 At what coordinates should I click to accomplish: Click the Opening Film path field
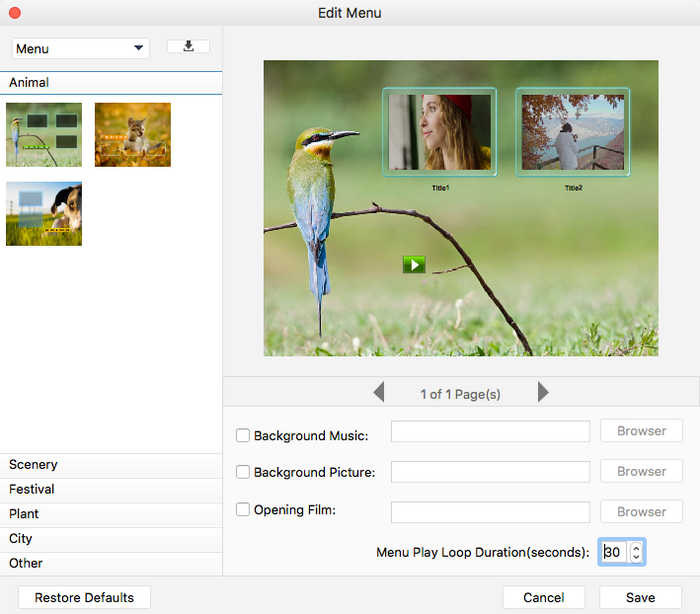(x=490, y=512)
